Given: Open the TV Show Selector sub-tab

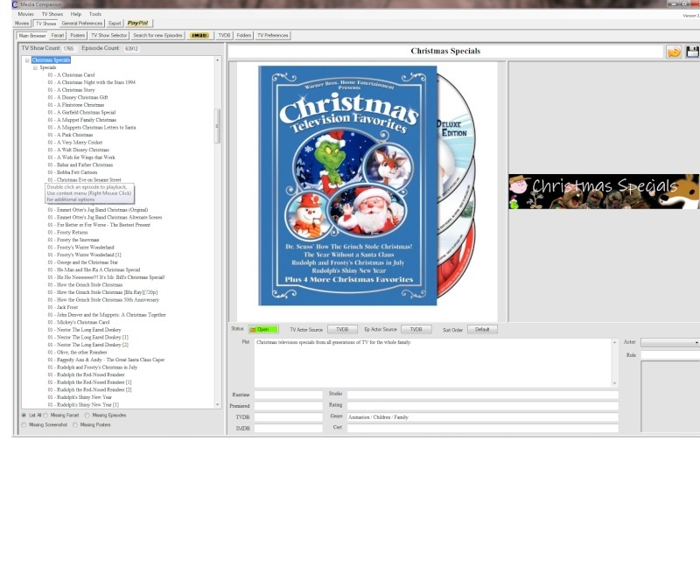Looking at the screenshot, I should click(109, 35).
